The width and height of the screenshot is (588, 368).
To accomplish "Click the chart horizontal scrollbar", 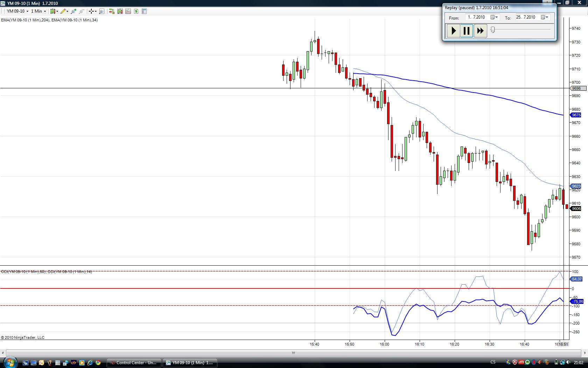I will (x=294, y=353).
